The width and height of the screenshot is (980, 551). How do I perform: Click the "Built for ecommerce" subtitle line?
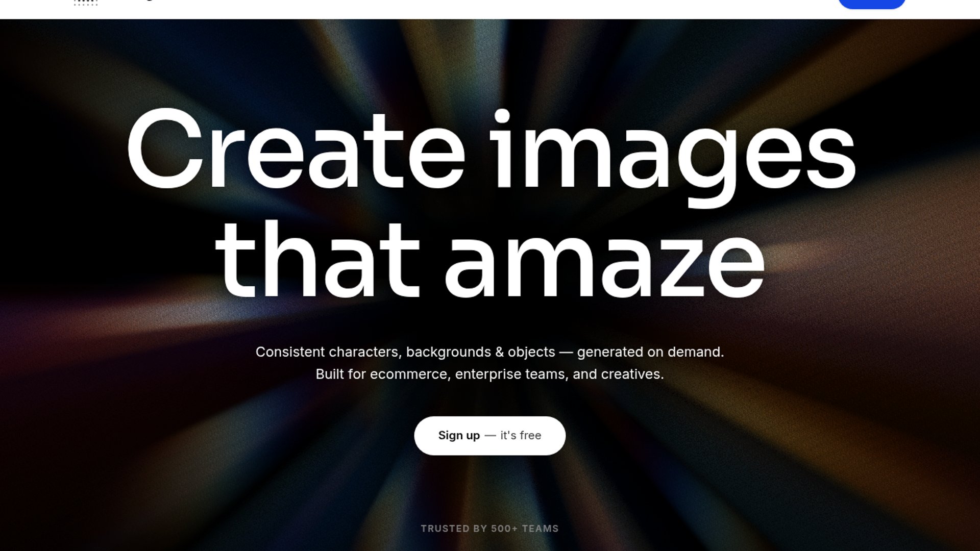click(x=489, y=374)
